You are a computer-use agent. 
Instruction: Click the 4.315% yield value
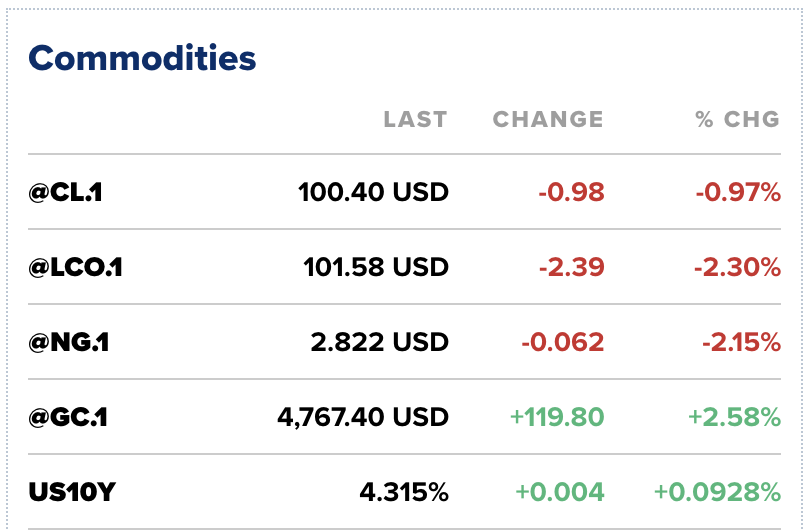(404, 492)
